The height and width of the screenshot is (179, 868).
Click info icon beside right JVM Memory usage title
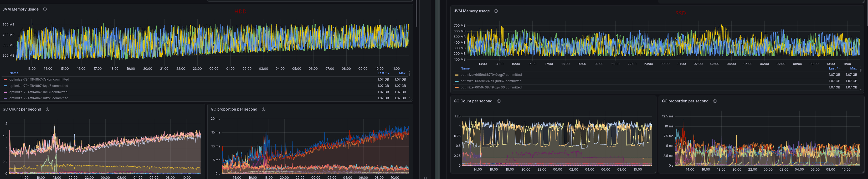pos(496,11)
